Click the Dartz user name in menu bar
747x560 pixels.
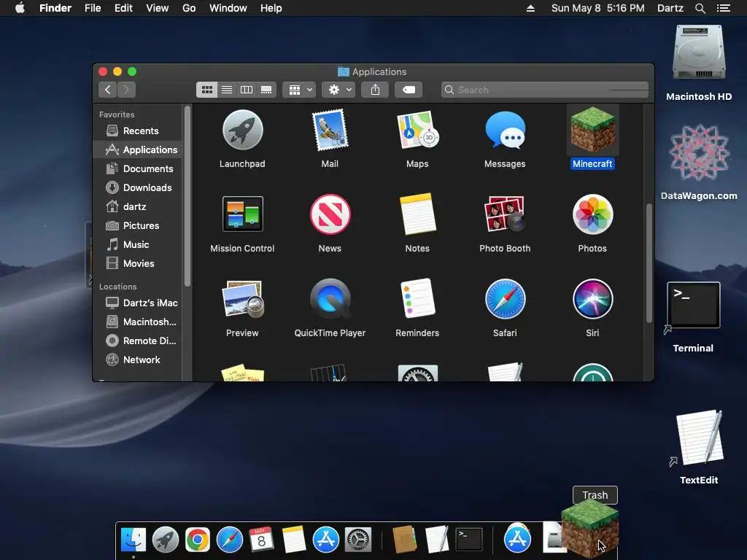point(670,8)
